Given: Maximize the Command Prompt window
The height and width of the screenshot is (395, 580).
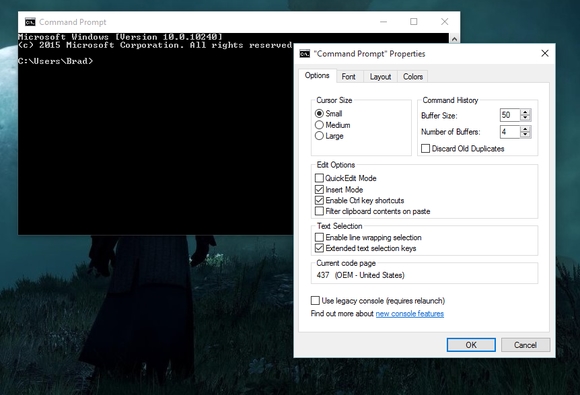Looking at the screenshot, I should (414, 22).
